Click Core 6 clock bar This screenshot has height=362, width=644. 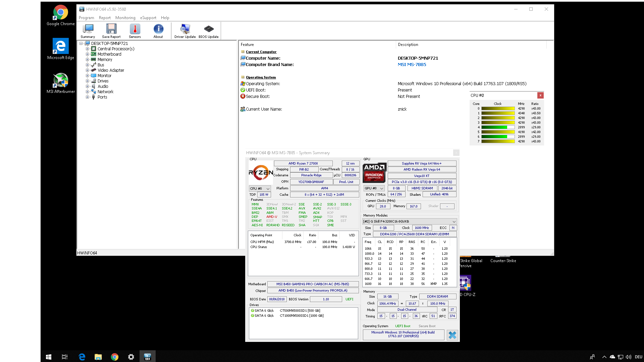pyautogui.click(x=498, y=137)
